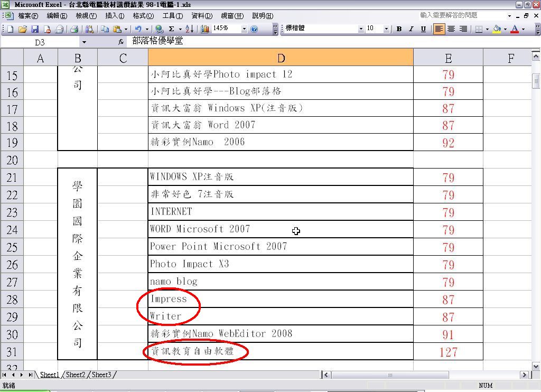Switch to the Sheet2 tab
This screenshot has width=541, height=392.
(75, 375)
